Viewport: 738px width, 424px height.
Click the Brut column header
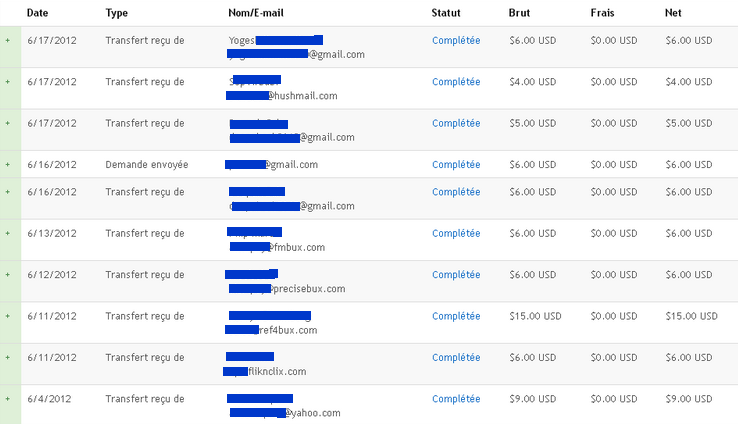[x=519, y=13]
